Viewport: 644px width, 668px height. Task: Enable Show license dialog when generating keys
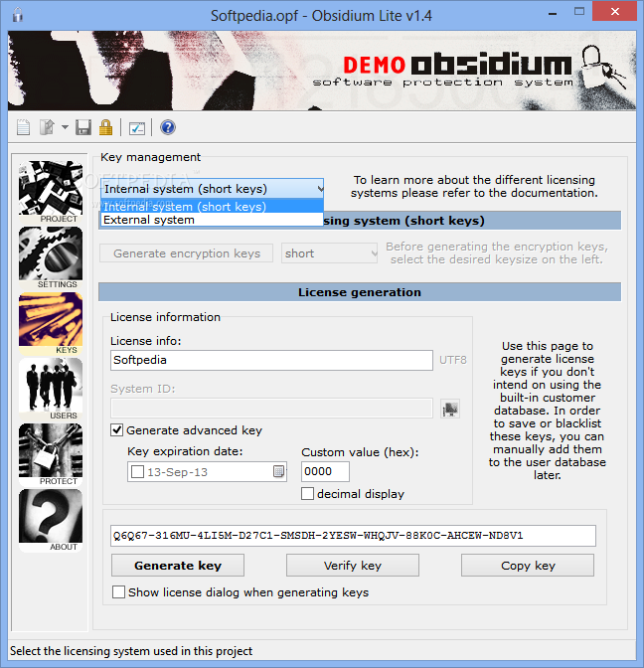[x=118, y=592]
